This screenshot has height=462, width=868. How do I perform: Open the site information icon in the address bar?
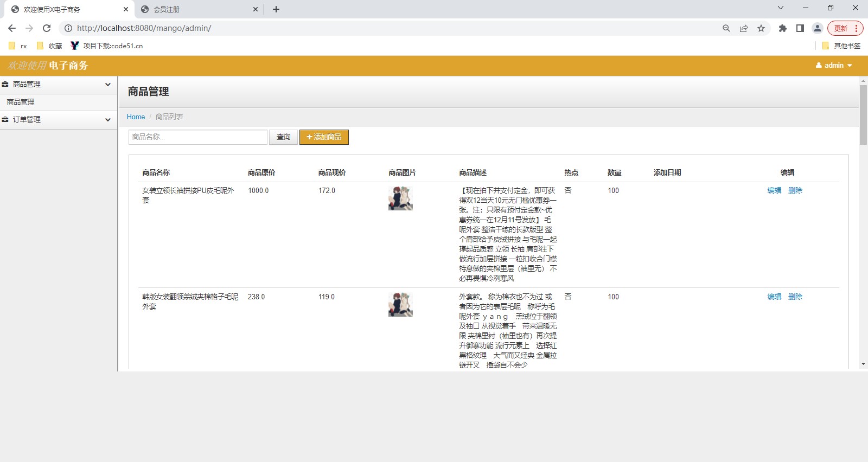tap(68, 28)
